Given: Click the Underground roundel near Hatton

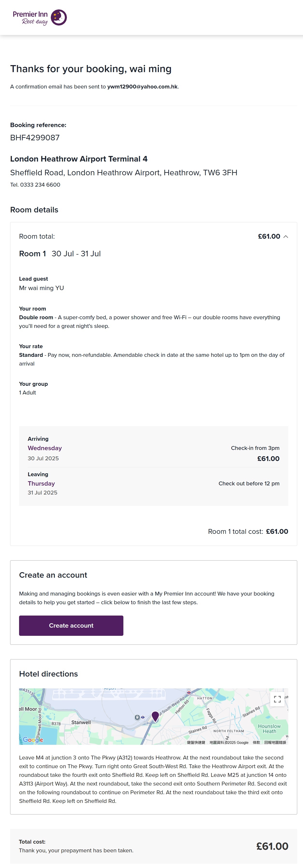Looking at the screenshot, I should (x=189, y=692).
